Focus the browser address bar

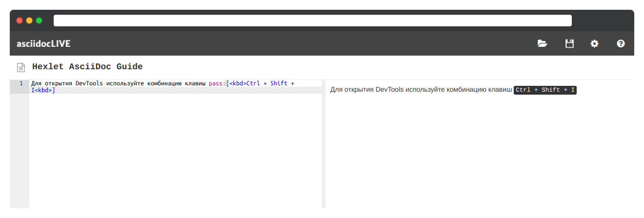pyautogui.click(x=312, y=20)
